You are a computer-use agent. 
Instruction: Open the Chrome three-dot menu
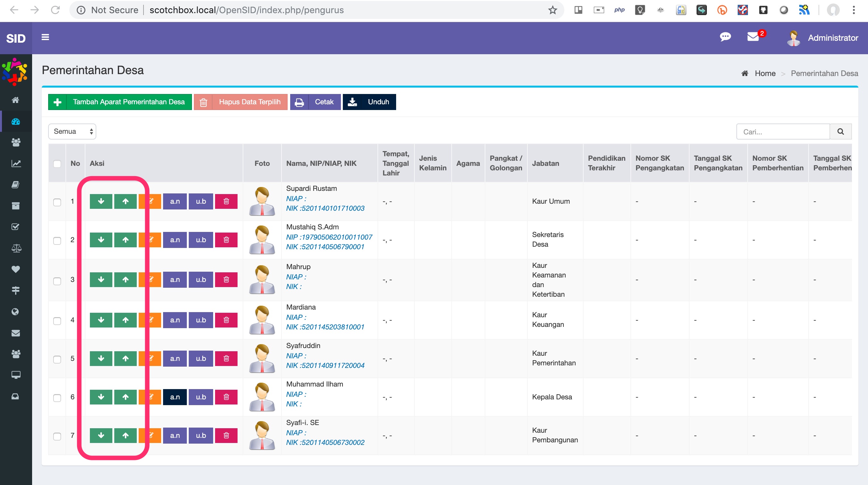click(854, 10)
